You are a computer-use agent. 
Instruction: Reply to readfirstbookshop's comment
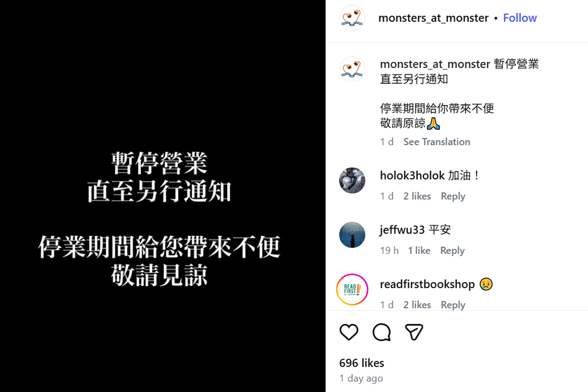pyautogui.click(x=453, y=305)
